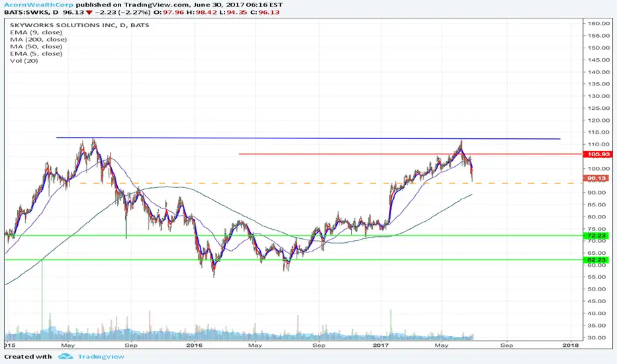Select the 96.13 current price label

tap(596, 178)
